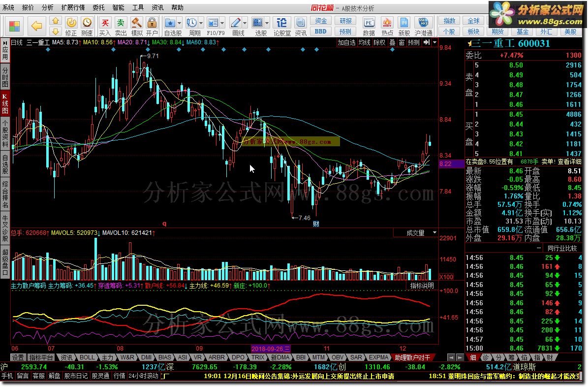Select the BOLL indicator tab
588x387 pixels.
coord(87,357)
